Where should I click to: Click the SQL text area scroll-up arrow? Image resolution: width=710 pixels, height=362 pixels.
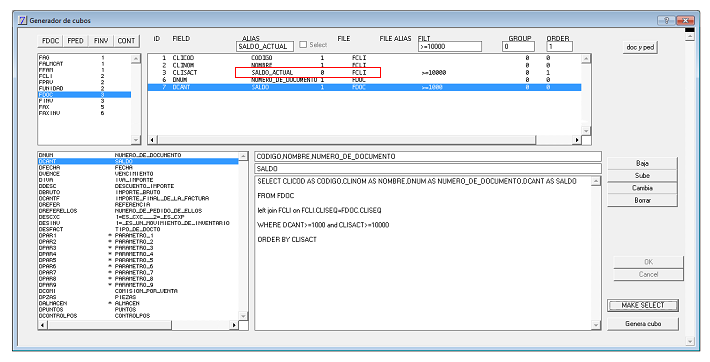point(596,181)
